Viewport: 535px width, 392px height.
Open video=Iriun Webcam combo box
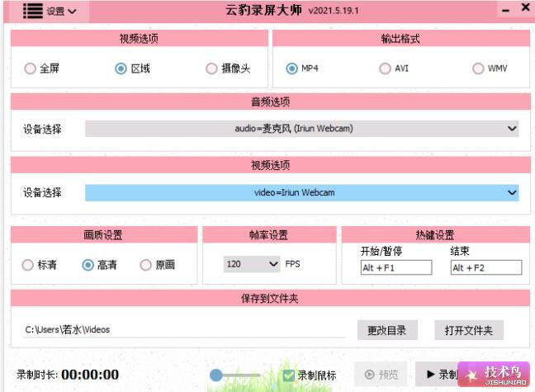[302, 192]
